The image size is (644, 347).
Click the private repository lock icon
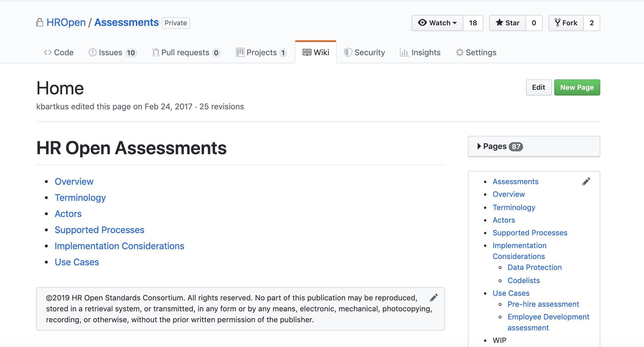point(40,22)
